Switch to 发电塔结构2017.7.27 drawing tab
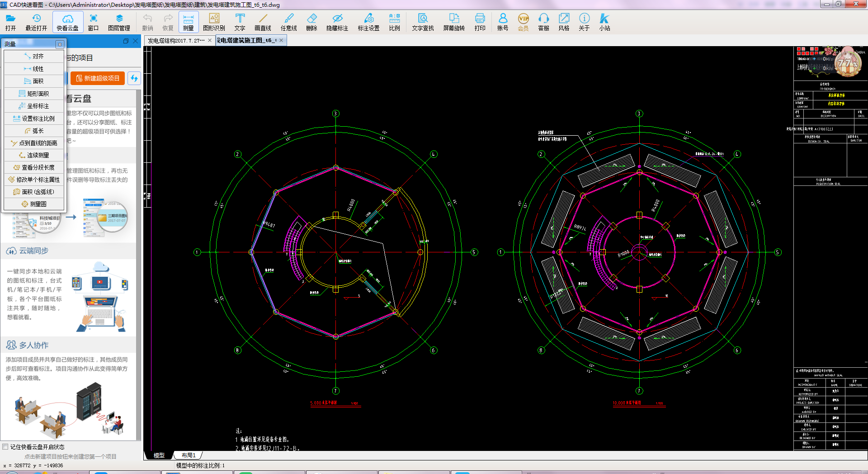 tap(176, 40)
